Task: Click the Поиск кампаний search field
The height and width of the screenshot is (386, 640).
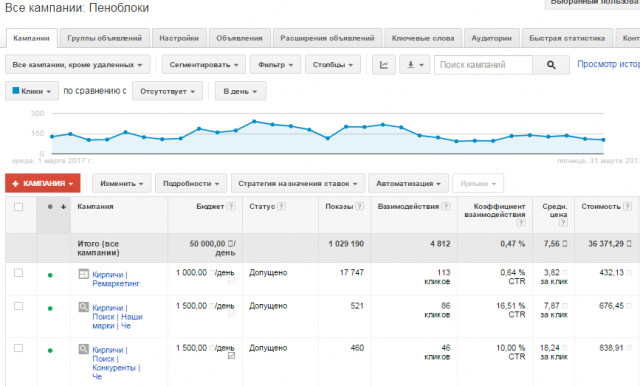Action: [483, 65]
